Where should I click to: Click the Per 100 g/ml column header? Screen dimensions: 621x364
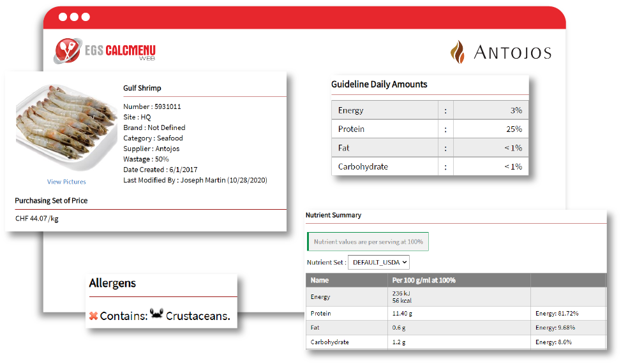click(x=423, y=280)
